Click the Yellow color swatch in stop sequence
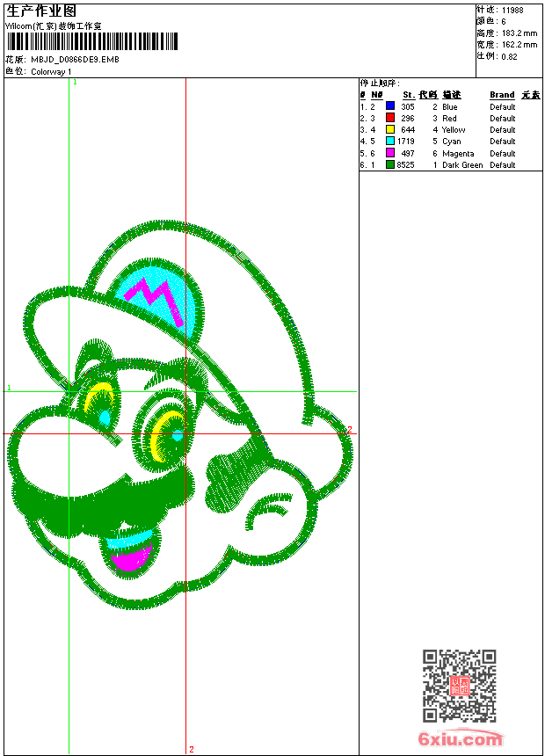Viewport: 545px width, 756px height. 390,129
